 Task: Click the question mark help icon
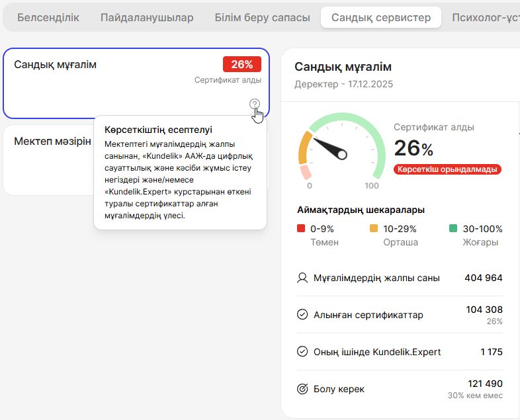pyautogui.click(x=255, y=104)
